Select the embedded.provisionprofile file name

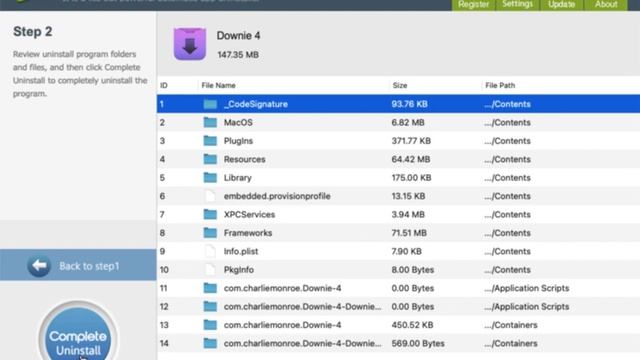(277, 196)
